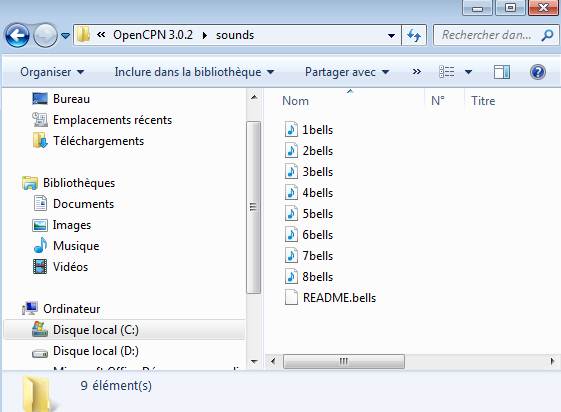Click the change view icon
Screen dimensions: 561x412
coord(447,72)
